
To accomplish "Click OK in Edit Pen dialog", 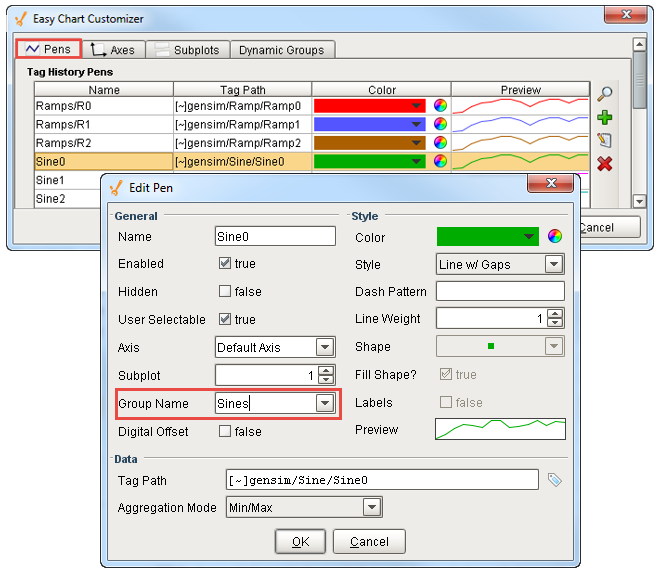I will (301, 541).
